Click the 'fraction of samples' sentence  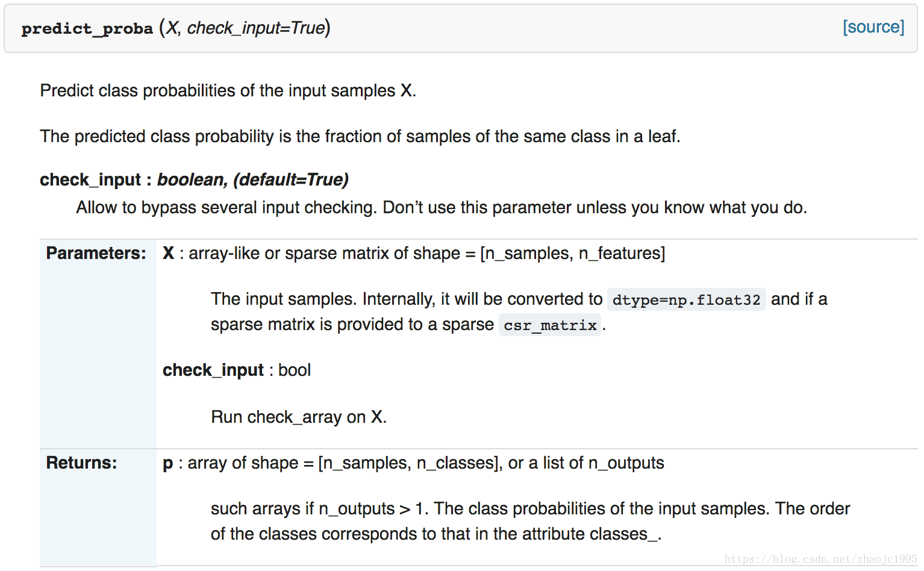[360, 136]
